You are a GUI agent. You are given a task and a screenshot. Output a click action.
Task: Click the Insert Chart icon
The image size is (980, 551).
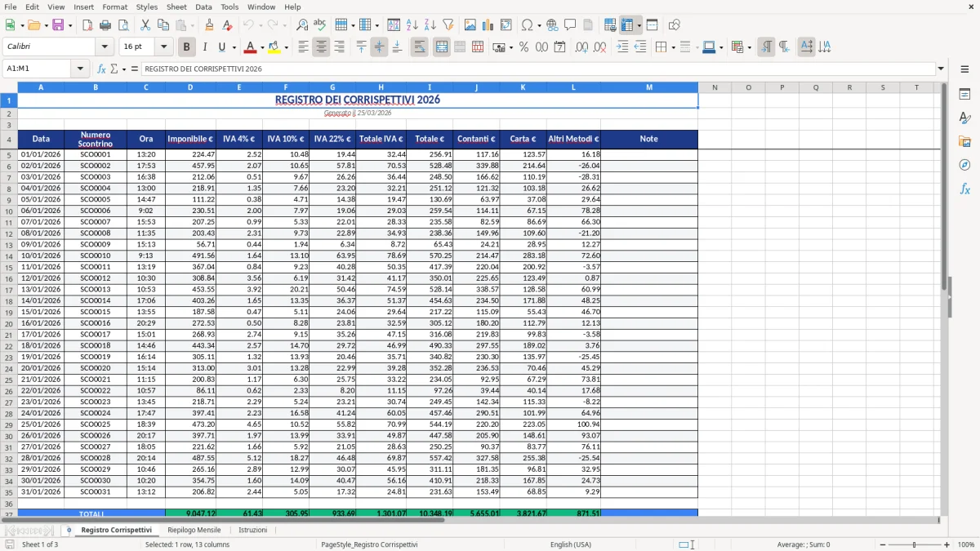[x=489, y=25]
